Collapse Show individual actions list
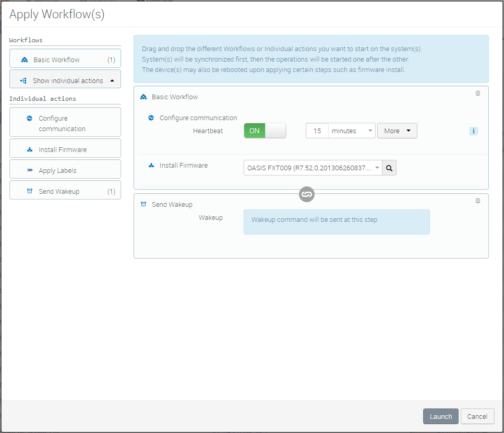This screenshot has height=433, width=504. 65,81
